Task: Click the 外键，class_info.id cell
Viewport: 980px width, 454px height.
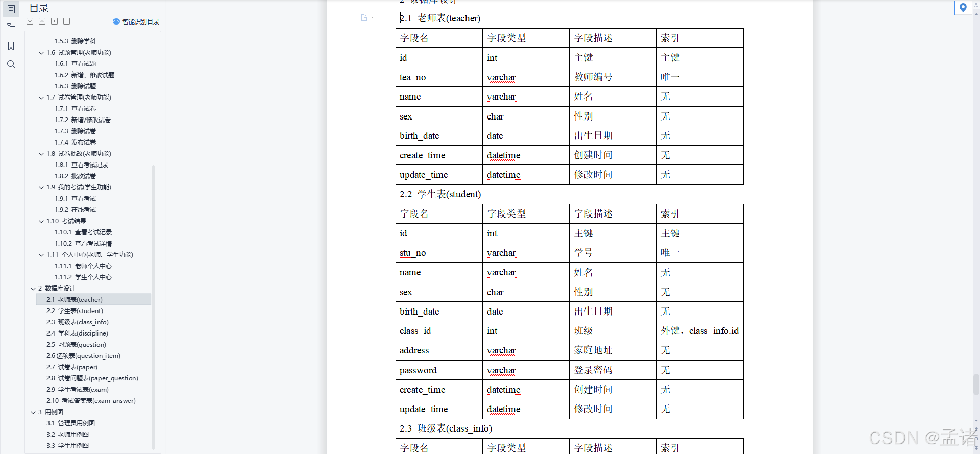Action: [700, 331]
